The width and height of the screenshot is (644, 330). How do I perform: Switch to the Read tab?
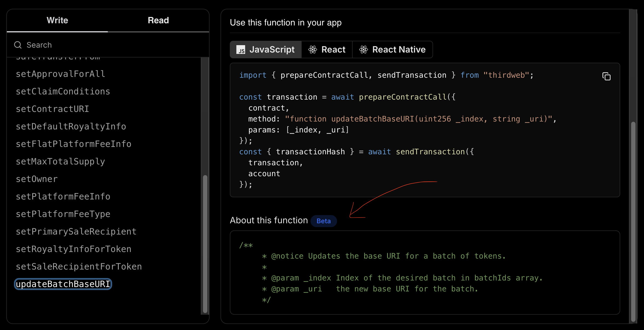click(x=158, y=21)
